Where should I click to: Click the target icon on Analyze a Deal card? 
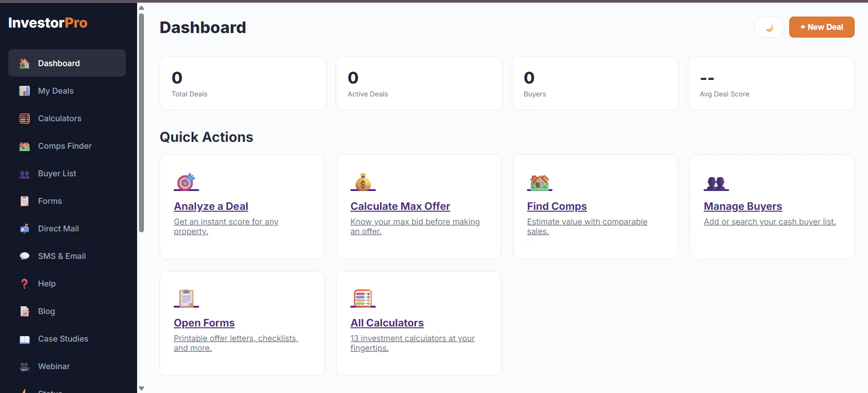(186, 182)
